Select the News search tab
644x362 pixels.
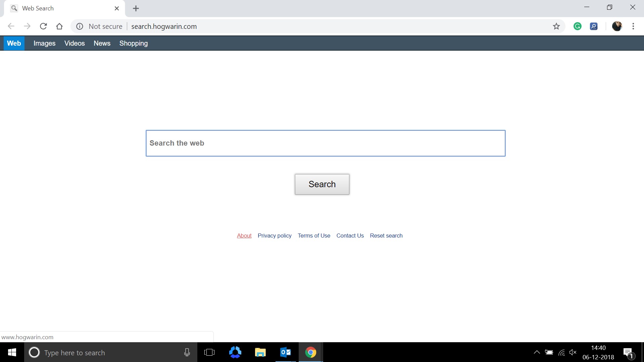102,43
